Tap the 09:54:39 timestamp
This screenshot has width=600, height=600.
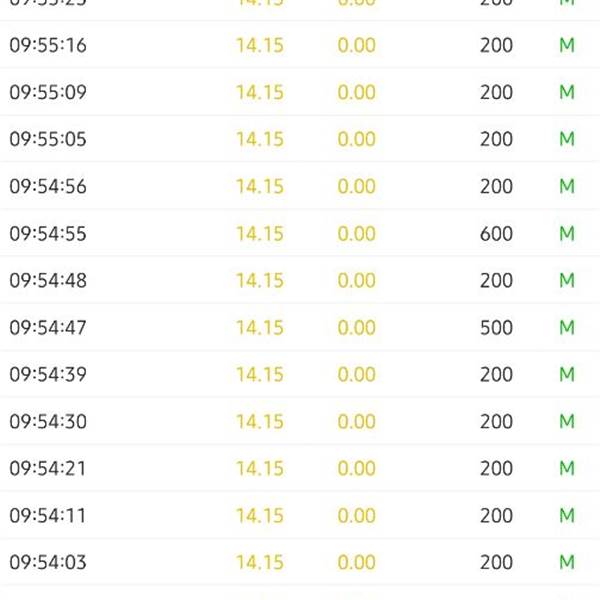[x=48, y=375]
